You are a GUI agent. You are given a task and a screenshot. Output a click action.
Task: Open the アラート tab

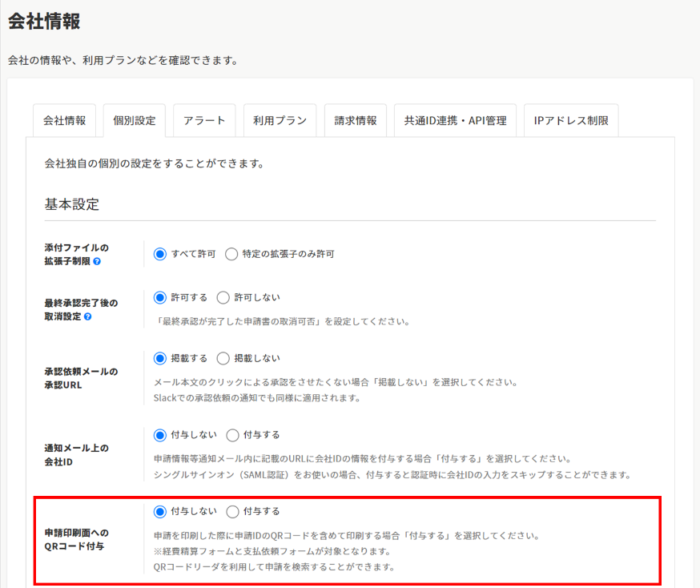(x=204, y=121)
